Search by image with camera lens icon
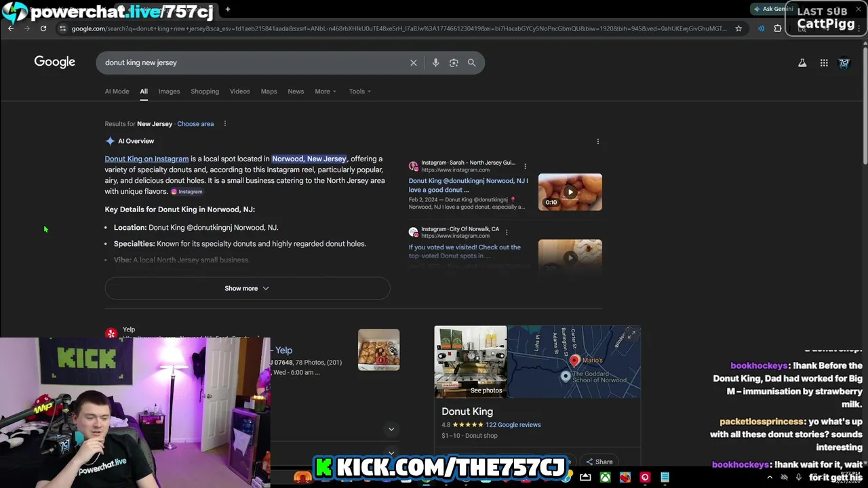The image size is (868, 488). (x=454, y=62)
